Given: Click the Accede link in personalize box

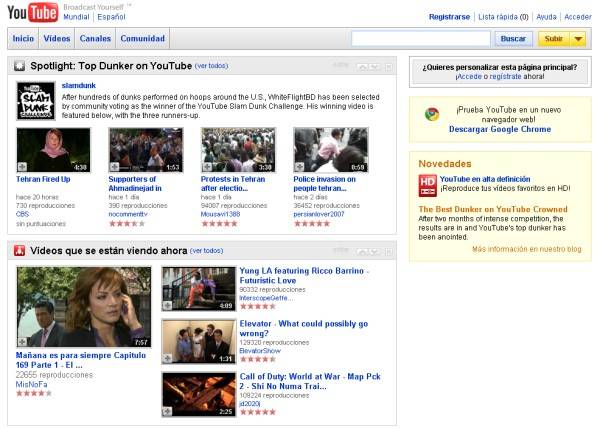Looking at the screenshot, I should click(x=470, y=76).
